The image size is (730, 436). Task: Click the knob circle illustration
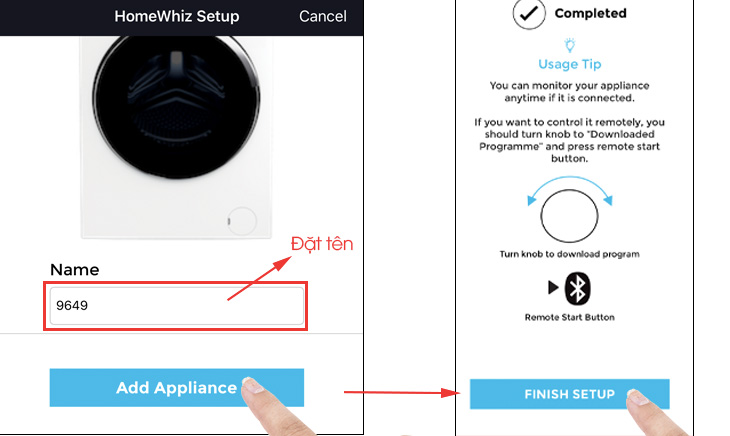[569, 216]
